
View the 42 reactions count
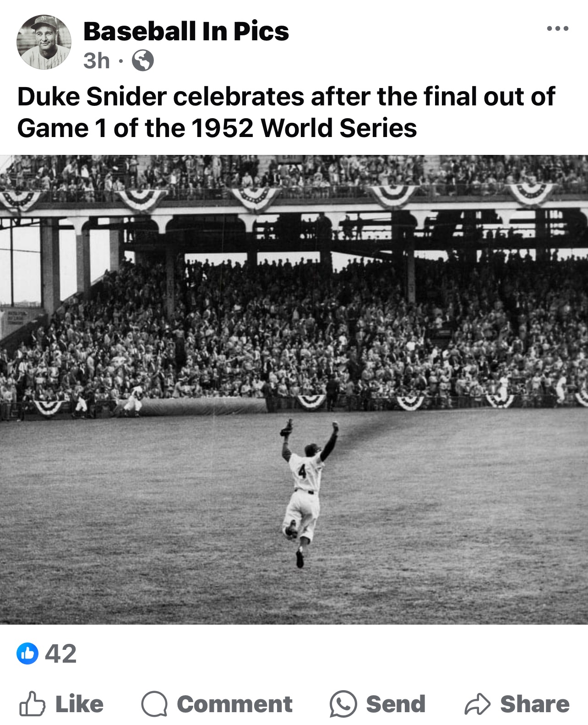coord(61,654)
